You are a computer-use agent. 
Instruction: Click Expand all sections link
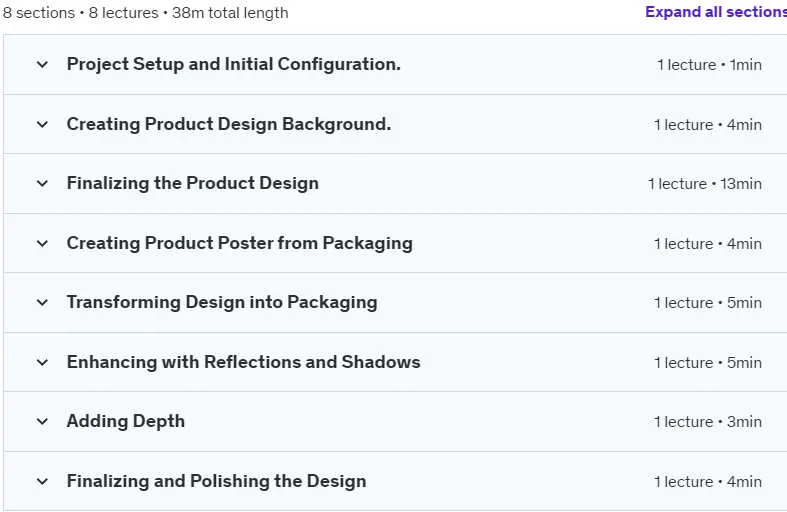(716, 12)
